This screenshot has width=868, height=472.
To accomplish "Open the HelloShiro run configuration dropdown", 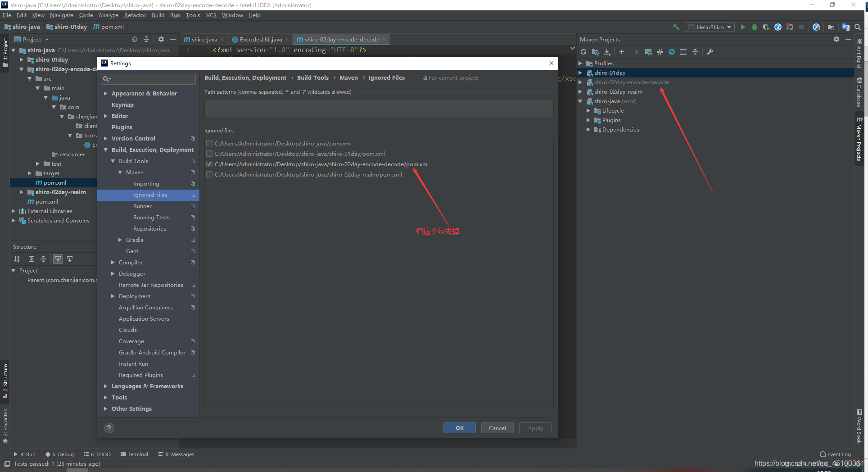I will click(710, 27).
